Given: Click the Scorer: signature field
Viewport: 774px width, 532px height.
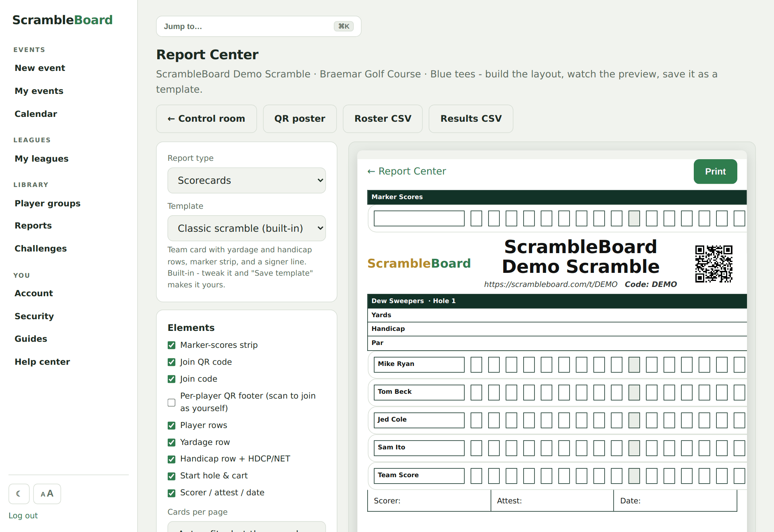Looking at the screenshot, I should (429, 501).
